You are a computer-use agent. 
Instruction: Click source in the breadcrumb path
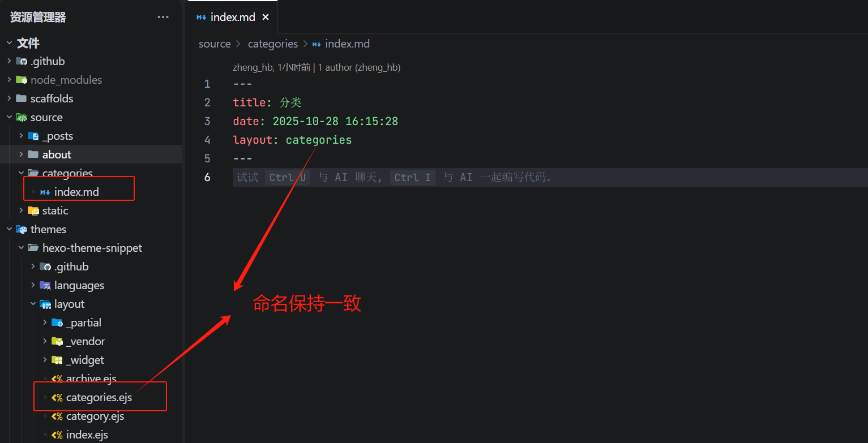click(215, 44)
